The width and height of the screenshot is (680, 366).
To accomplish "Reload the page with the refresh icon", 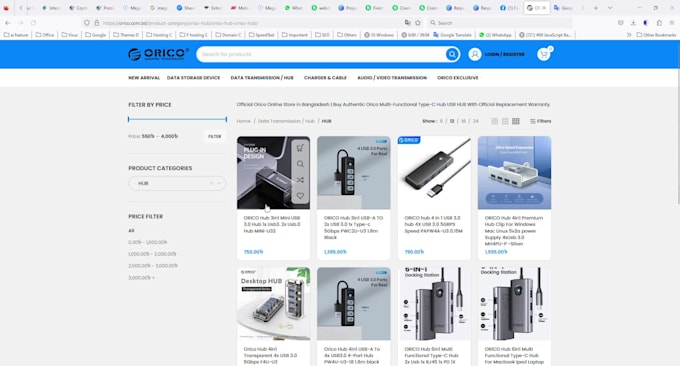I will tap(33, 23).
